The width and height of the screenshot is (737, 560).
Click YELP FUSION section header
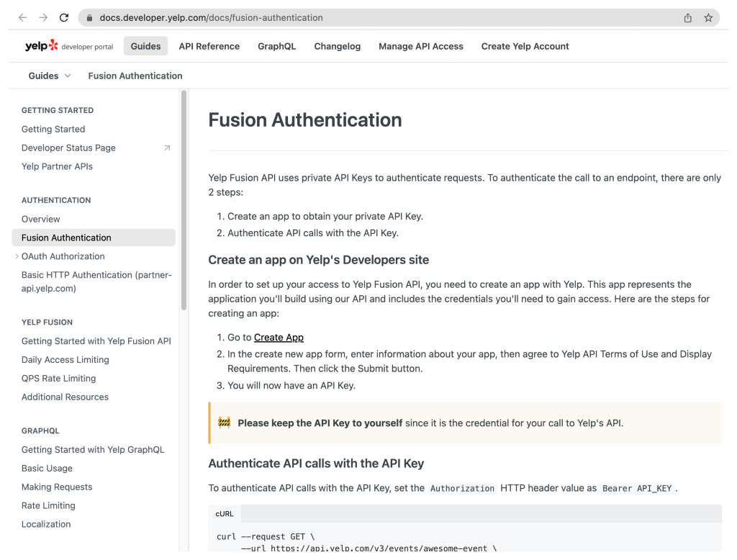[x=47, y=322]
